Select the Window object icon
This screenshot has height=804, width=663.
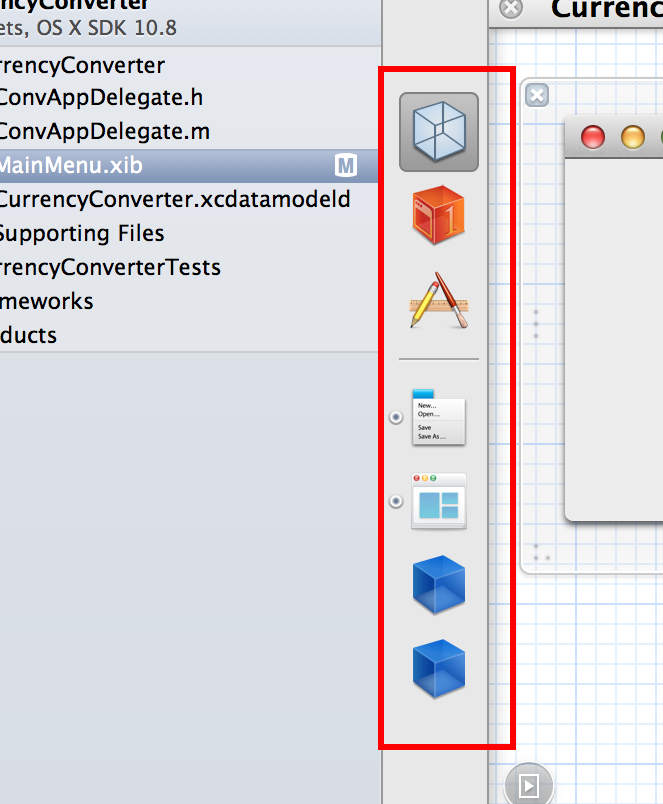click(439, 501)
